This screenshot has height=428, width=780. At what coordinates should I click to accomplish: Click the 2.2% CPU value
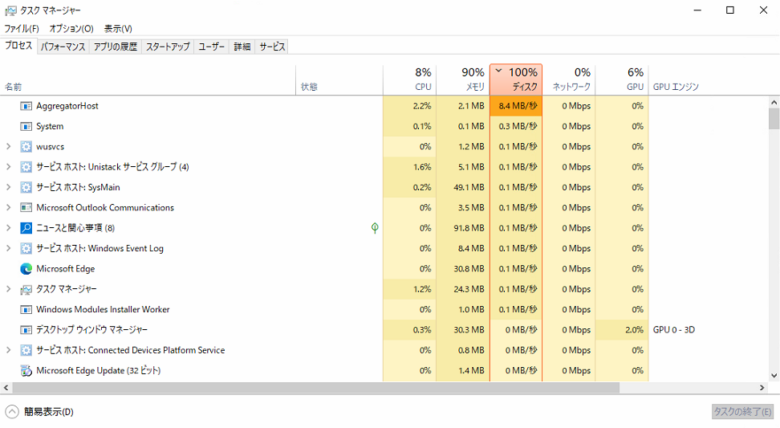pos(422,106)
